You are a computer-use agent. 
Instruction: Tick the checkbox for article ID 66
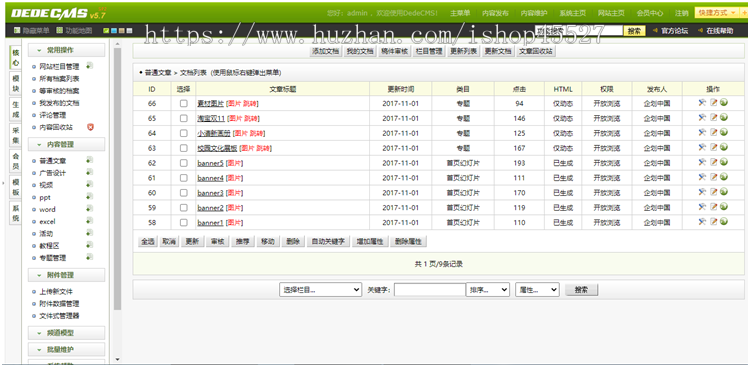click(x=184, y=103)
